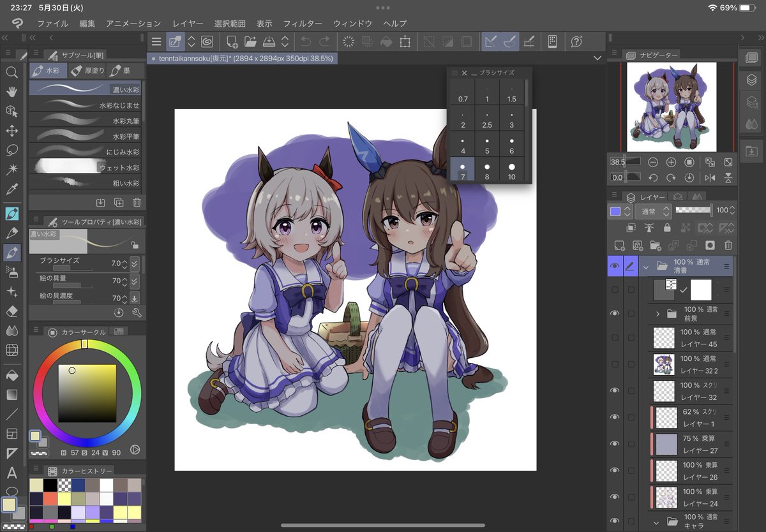Viewport: 766px width, 532px height.
Task: Open the help question mark icon
Action: pyautogui.click(x=576, y=41)
